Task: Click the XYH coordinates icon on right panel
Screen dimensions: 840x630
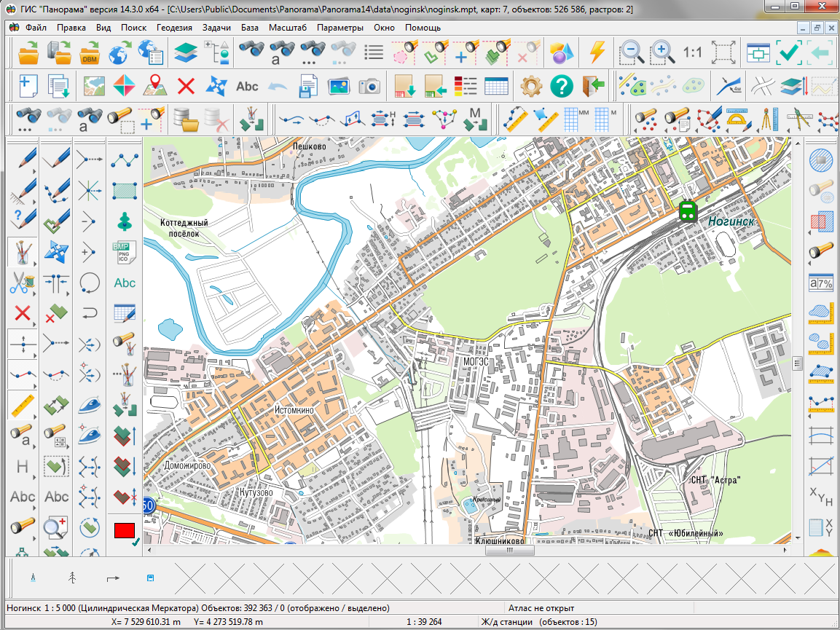Action: [x=821, y=497]
